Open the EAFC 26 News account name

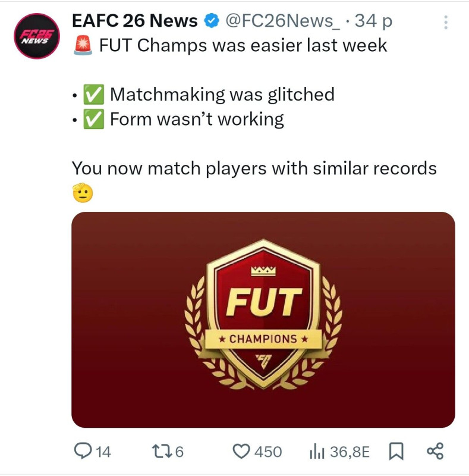click(x=134, y=21)
